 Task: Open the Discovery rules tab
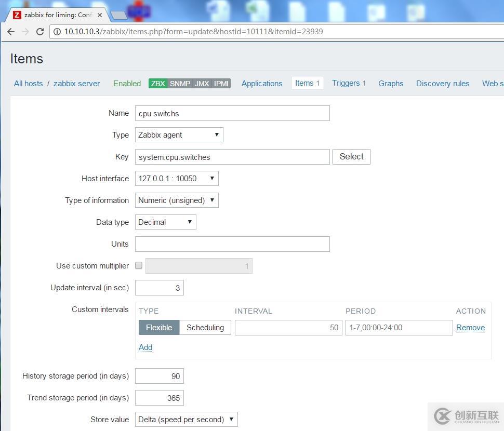[443, 84]
